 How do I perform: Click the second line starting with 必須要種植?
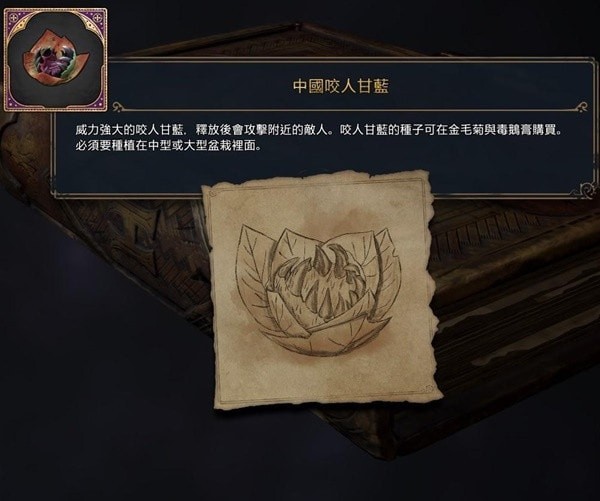point(168,146)
